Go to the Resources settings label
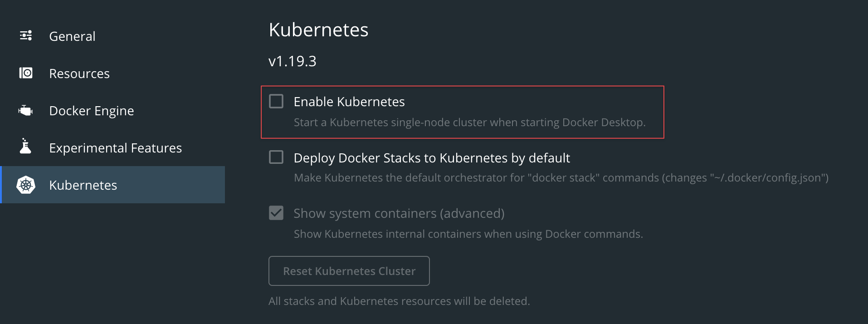The width and height of the screenshot is (868, 324). pyautogui.click(x=79, y=74)
